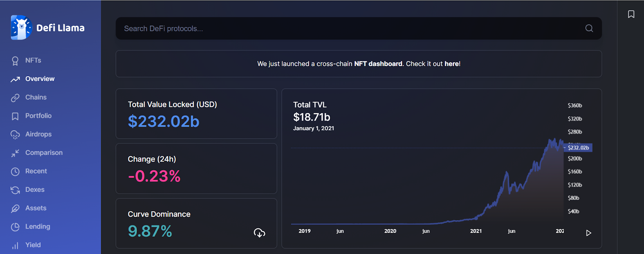The image size is (644, 254).
Task: Open the Airdrops section
Action: (x=38, y=134)
